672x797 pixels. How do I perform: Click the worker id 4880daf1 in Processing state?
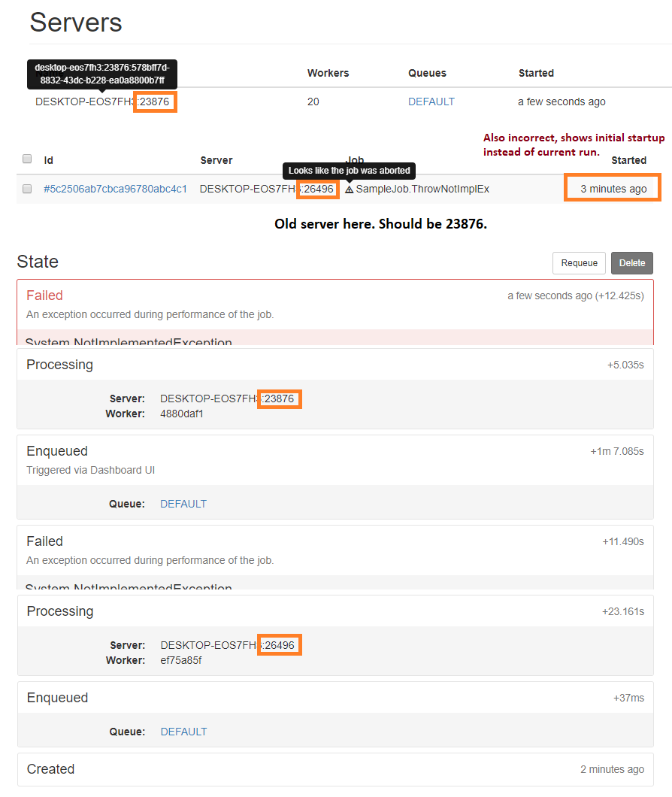[x=183, y=414]
